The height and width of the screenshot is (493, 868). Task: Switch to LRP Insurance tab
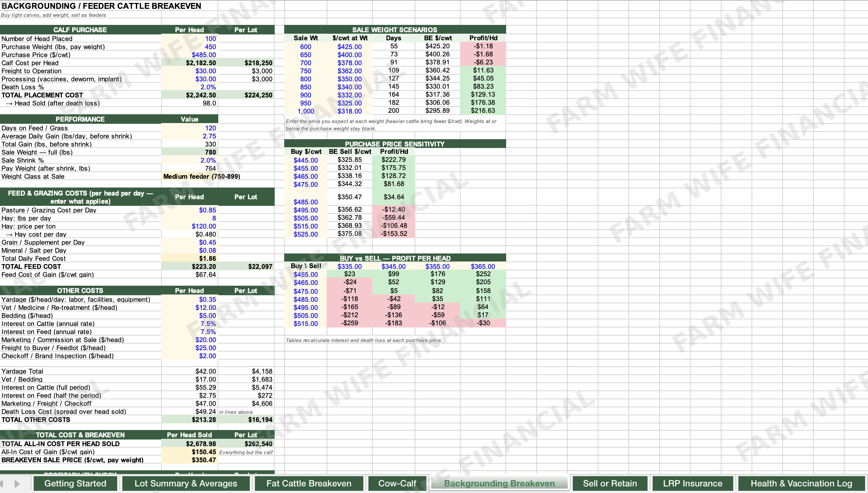(693, 483)
